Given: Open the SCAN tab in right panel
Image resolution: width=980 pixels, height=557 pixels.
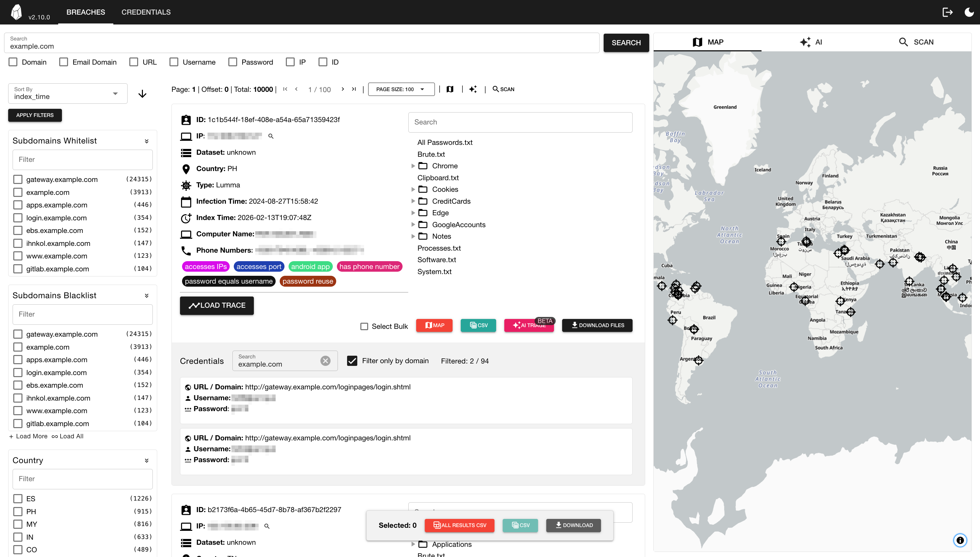Looking at the screenshot, I should 916,42.
